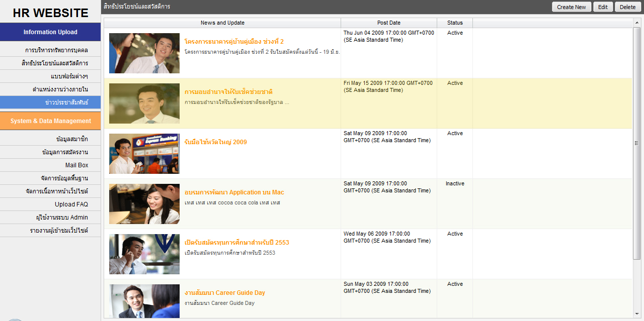644x321 pixels.
Task: Click the Information Upload section header
Action: point(50,32)
